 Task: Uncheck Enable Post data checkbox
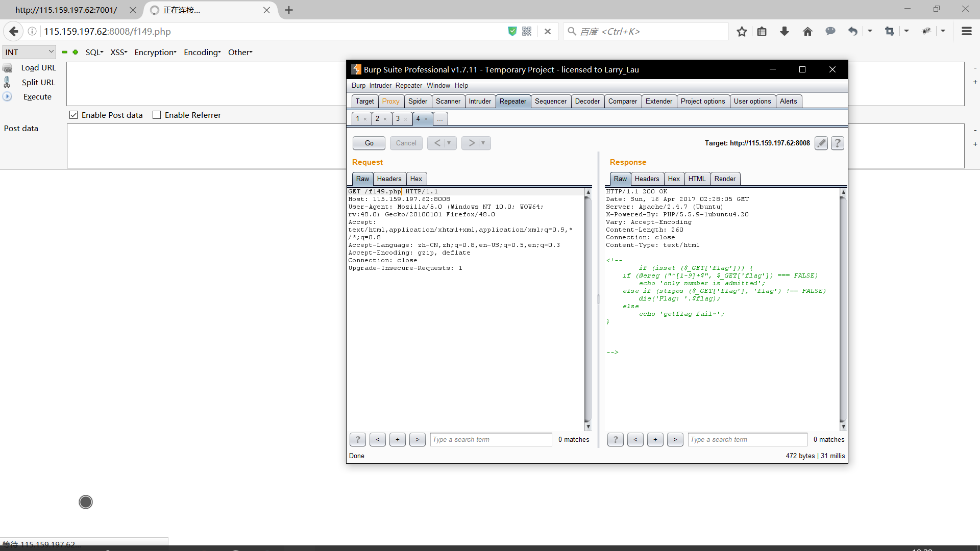74,115
